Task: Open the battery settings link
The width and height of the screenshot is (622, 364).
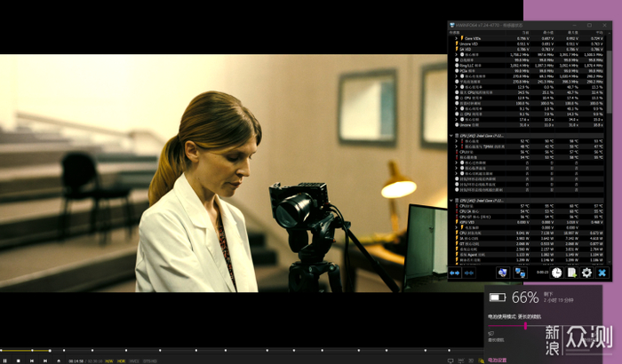Action: [x=498, y=360]
